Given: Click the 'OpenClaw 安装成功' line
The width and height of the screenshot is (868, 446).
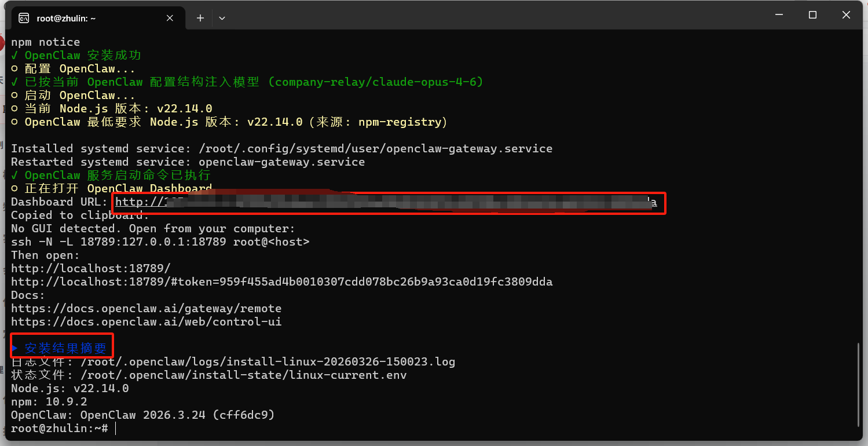Looking at the screenshot, I should tap(76, 56).
